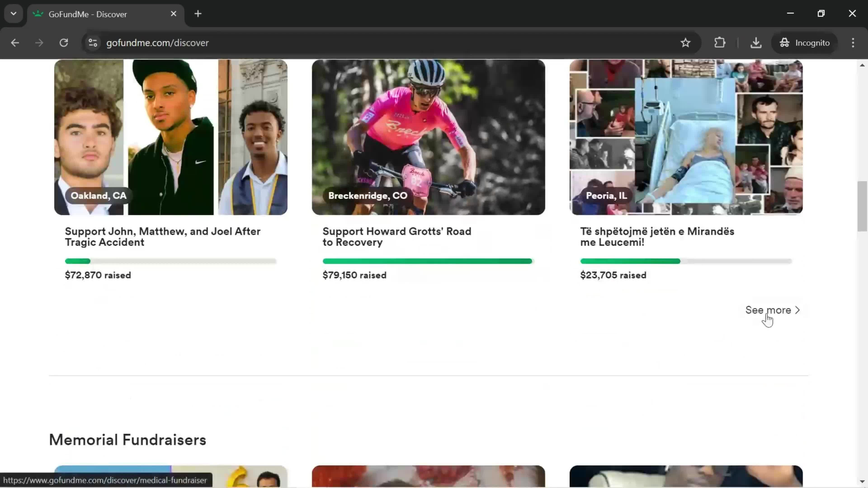
Task: Select the GoFundMe - Discover tab
Action: 106,14
